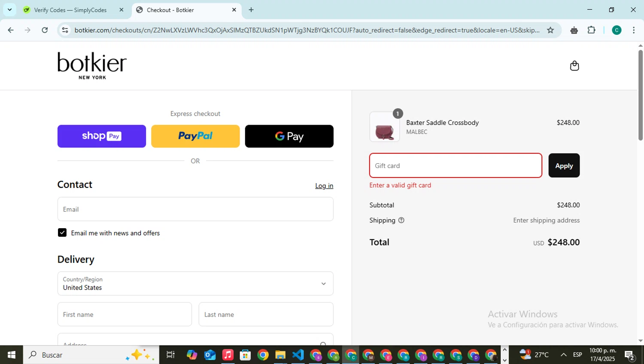
Task: Show hidden system tray icons
Action: point(563,355)
